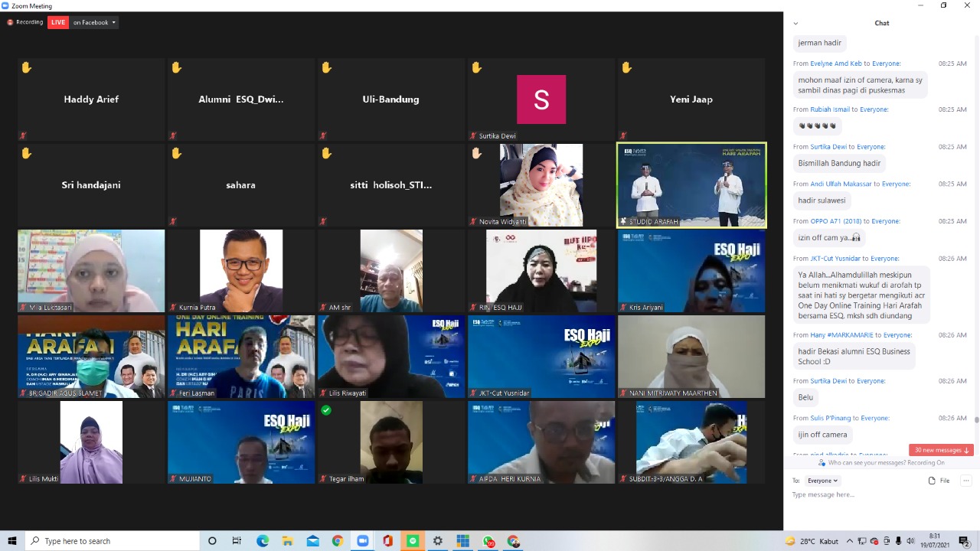The height and width of the screenshot is (551, 980).
Task: Click the raised hand icon on Haddy Arief
Action: pyautogui.click(x=27, y=68)
